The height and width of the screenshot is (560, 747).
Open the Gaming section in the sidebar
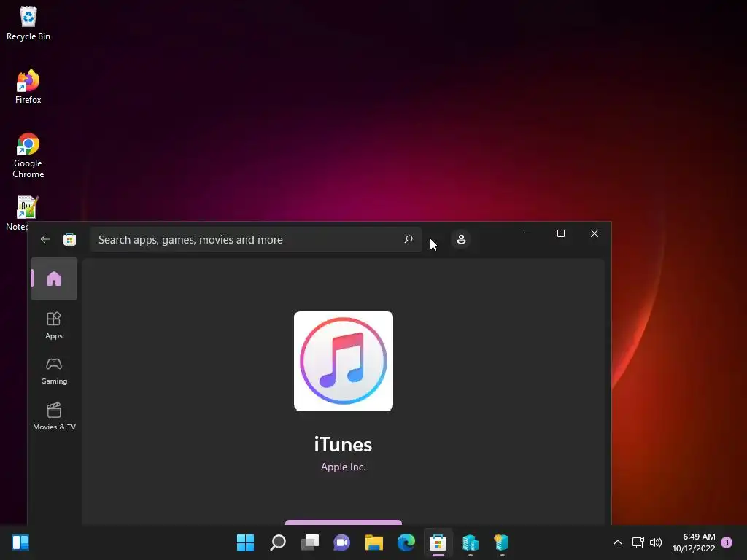tap(54, 371)
